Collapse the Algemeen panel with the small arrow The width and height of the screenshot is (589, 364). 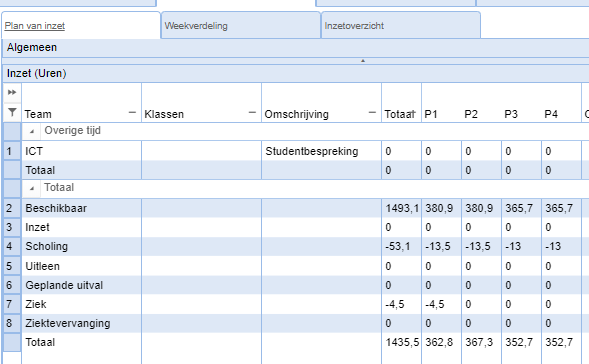(362, 60)
